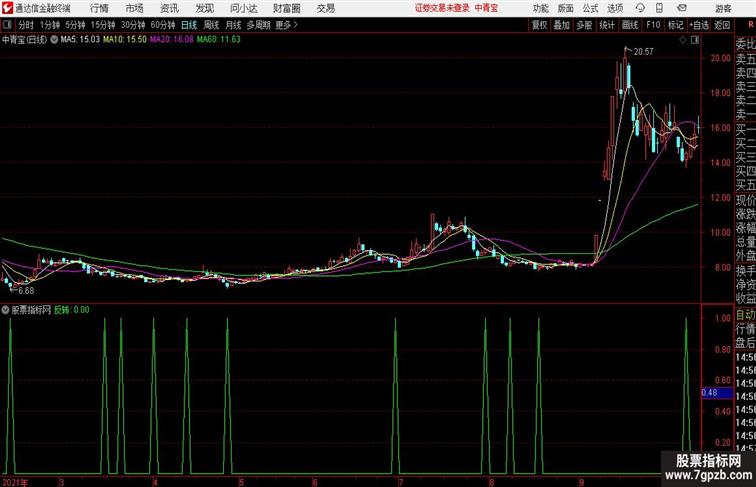Open the 行情 menu

point(99,8)
